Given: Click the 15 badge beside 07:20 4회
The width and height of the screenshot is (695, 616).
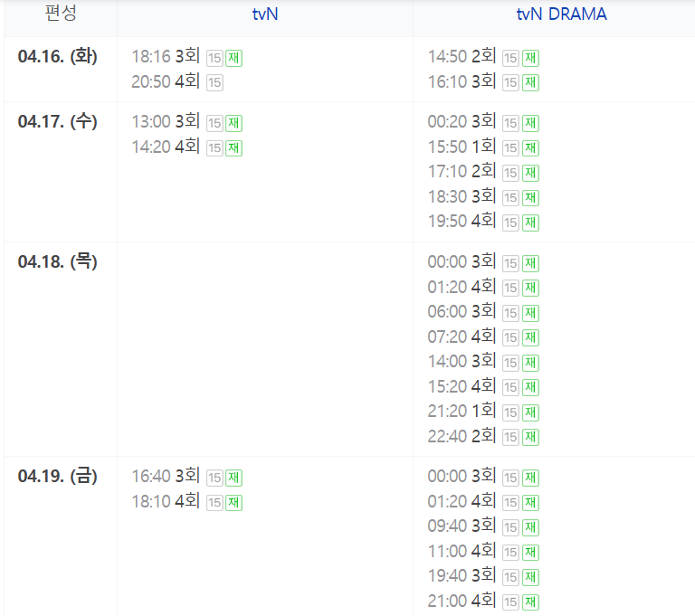Looking at the screenshot, I should [x=510, y=338].
